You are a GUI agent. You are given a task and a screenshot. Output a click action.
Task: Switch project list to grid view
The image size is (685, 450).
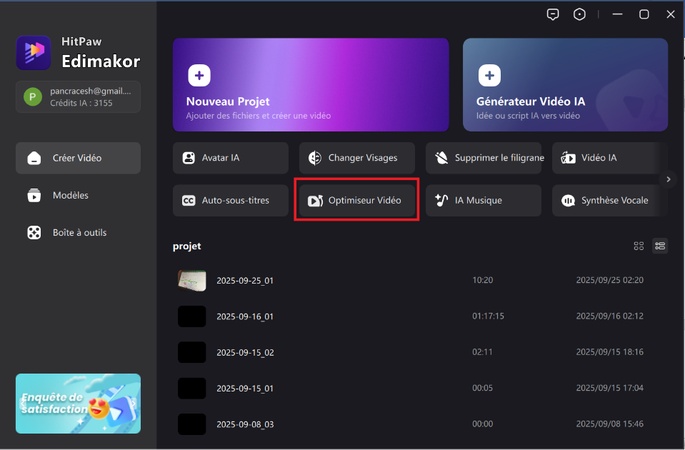click(x=639, y=246)
